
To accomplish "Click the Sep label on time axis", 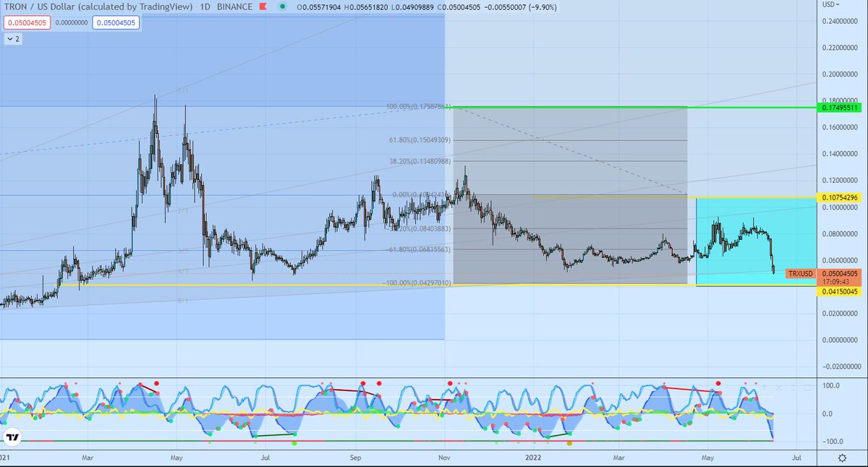I will coord(354,458).
